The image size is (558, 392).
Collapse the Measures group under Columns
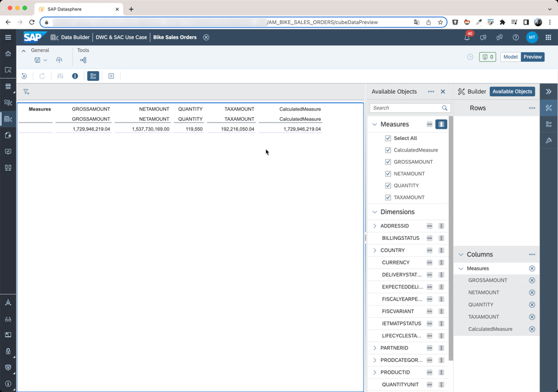point(461,269)
